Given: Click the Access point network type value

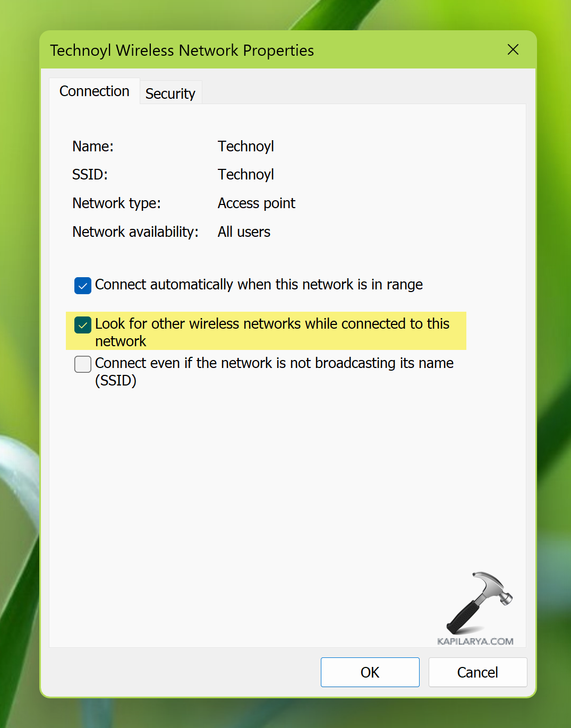Looking at the screenshot, I should (x=257, y=203).
